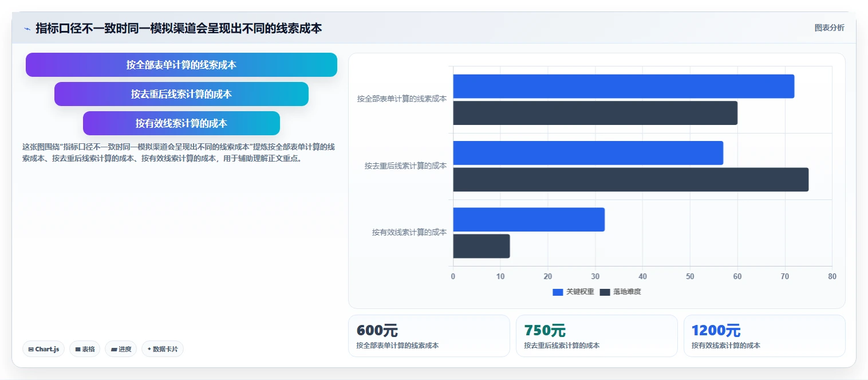Click the y-axis label 按全部表单计算的线索成本
The width and height of the screenshot is (868, 380).
pos(402,99)
